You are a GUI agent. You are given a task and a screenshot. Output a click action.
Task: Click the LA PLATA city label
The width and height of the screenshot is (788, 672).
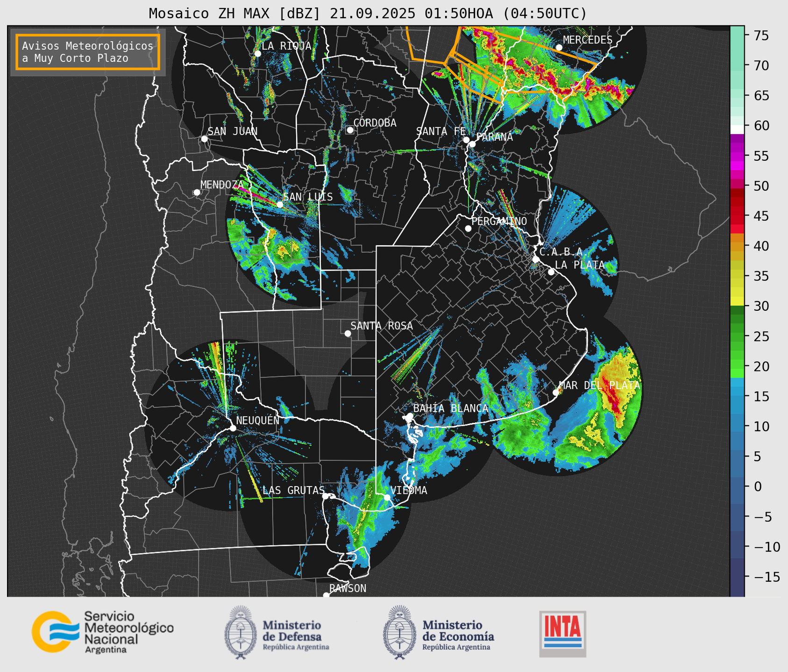coord(580,265)
